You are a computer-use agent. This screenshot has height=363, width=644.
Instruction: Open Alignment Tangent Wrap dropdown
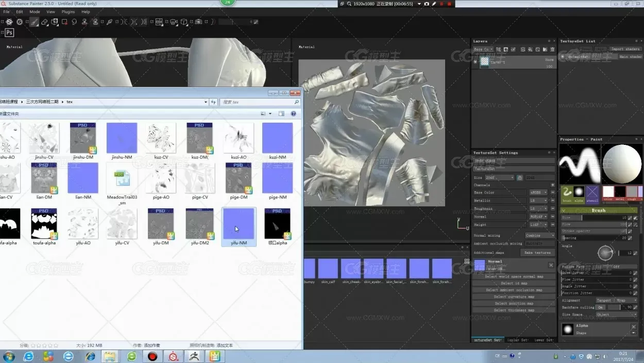click(x=616, y=300)
